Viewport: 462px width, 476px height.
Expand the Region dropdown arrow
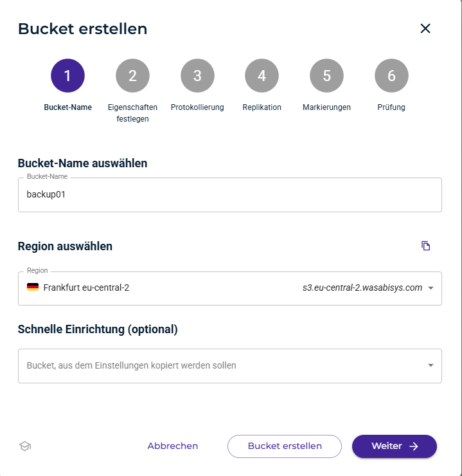[x=431, y=288]
